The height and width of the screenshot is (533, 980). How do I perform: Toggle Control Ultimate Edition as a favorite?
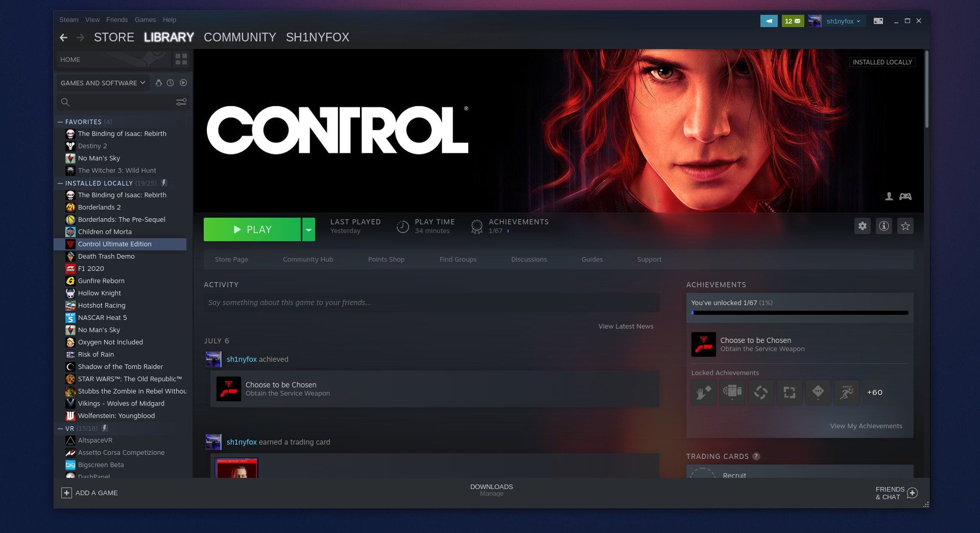[905, 225]
